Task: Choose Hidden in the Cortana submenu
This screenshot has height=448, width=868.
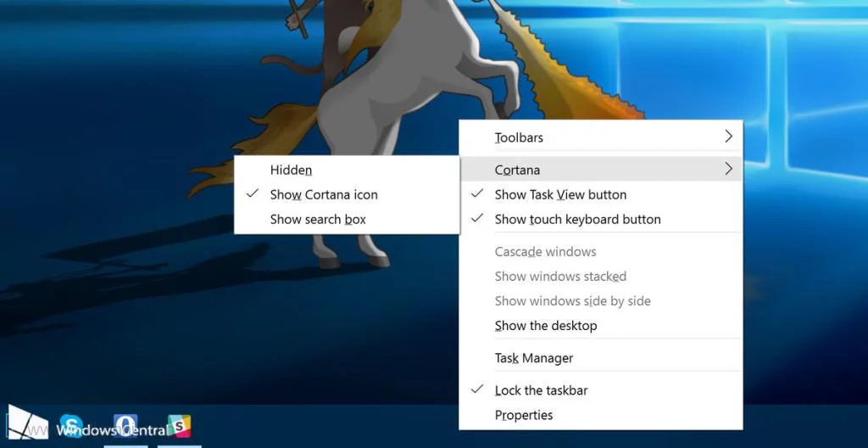Action: click(x=291, y=170)
